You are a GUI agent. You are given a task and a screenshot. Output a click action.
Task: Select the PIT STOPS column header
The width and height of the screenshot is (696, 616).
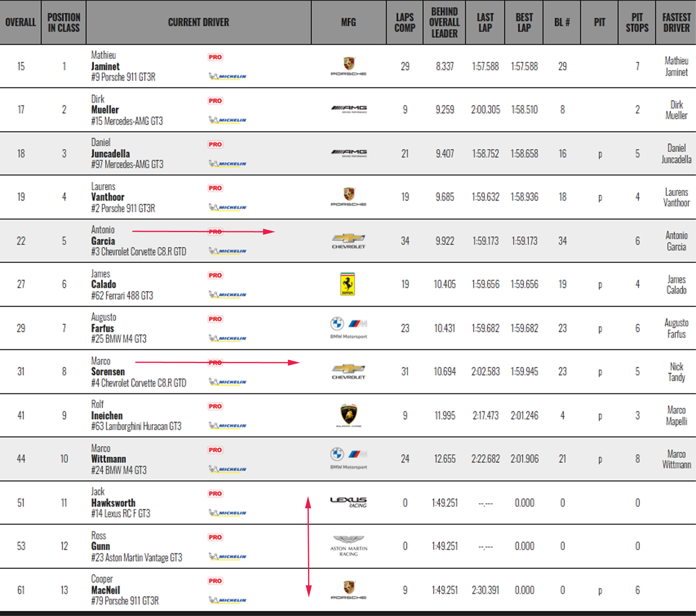point(637,22)
